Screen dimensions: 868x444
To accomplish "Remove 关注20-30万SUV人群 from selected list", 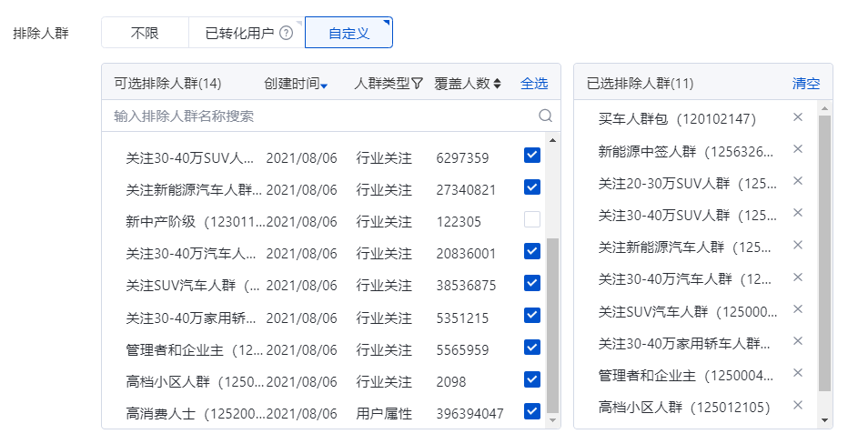I will [798, 181].
